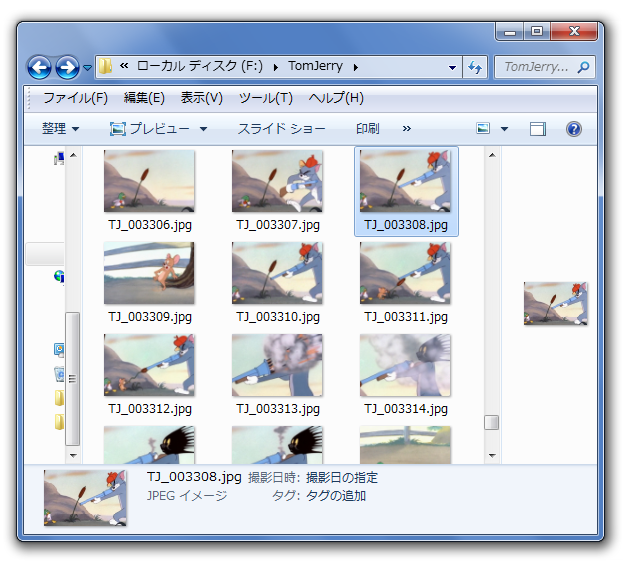Start the スライド ショー
The image size is (630, 580).
(x=281, y=129)
